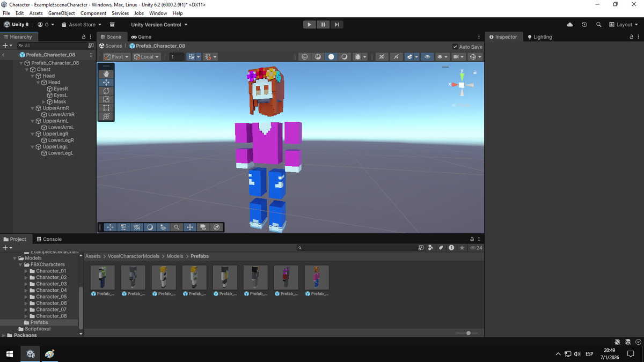Select the Scale tool
The image size is (644, 362).
click(106, 99)
